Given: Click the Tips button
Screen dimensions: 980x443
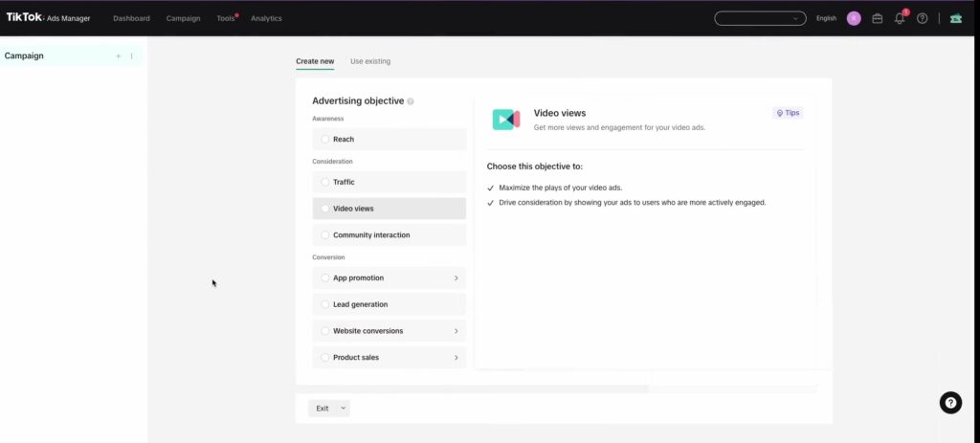Looking at the screenshot, I should click(x=788, y=113).
